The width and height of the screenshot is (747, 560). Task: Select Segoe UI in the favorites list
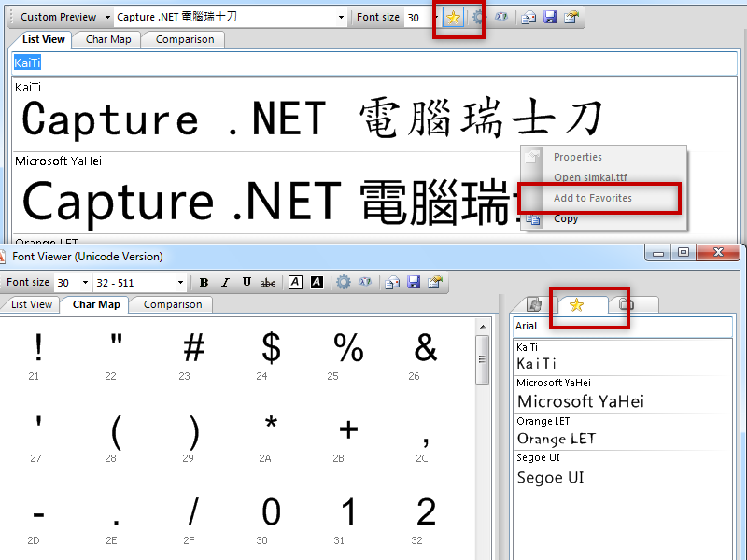pyautogui.click(x=622, y=470)
